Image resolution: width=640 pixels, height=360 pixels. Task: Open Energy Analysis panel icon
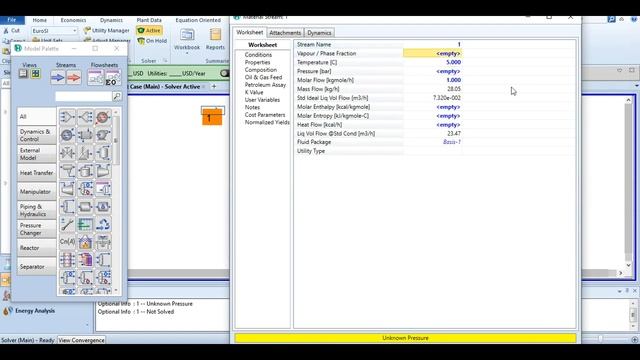pos(7,311)
